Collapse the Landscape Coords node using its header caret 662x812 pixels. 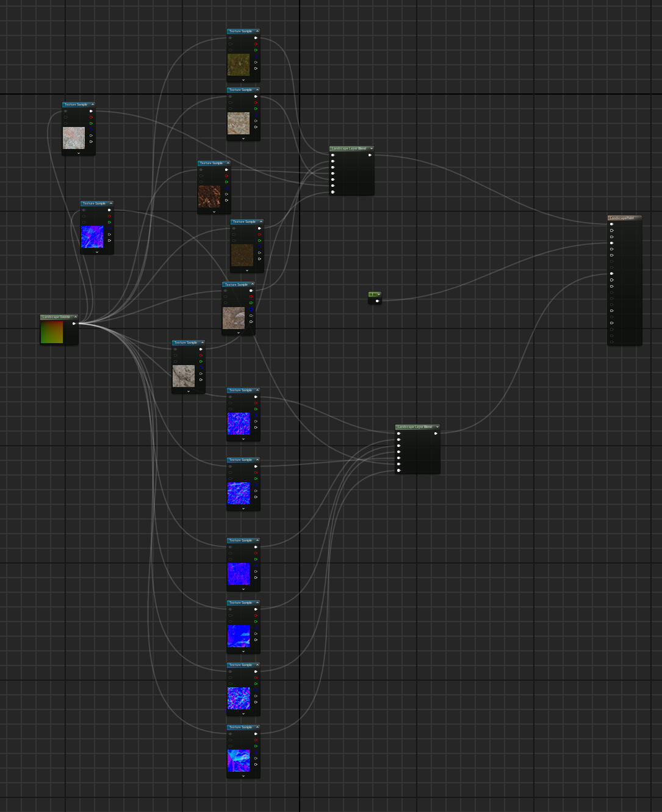point(76,317)
